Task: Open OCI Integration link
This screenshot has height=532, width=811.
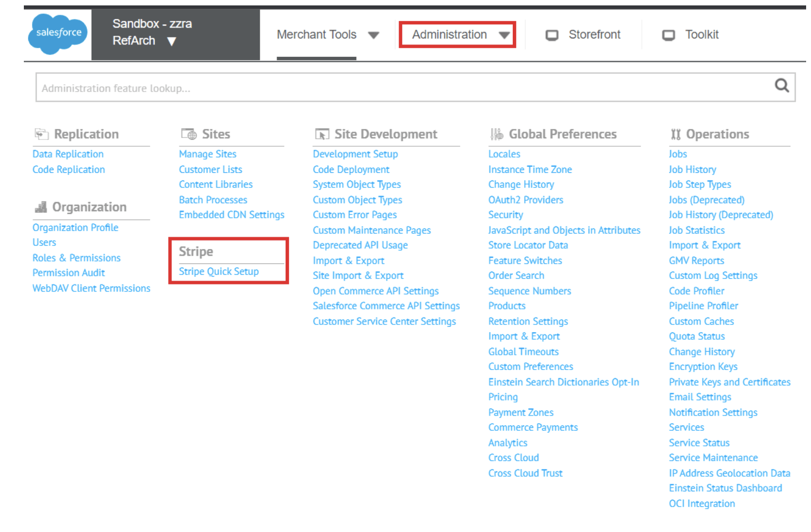Action: [x=702, y=503]
